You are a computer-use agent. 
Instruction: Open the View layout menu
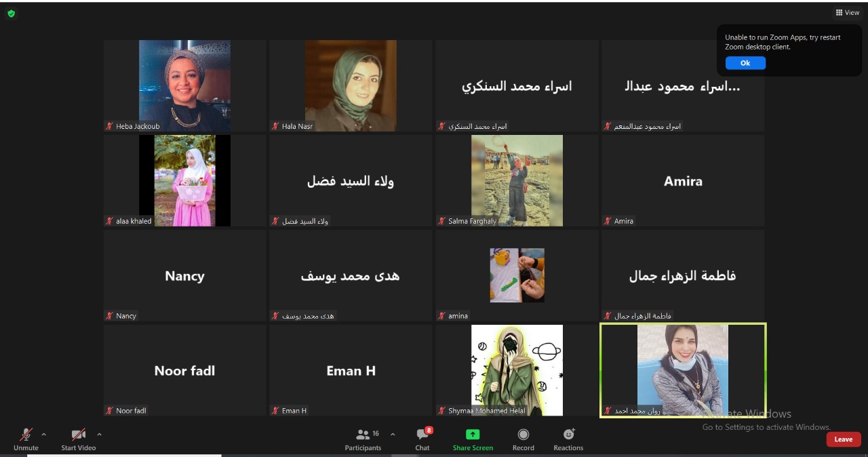pyautogui.click(x=848, y=12)
